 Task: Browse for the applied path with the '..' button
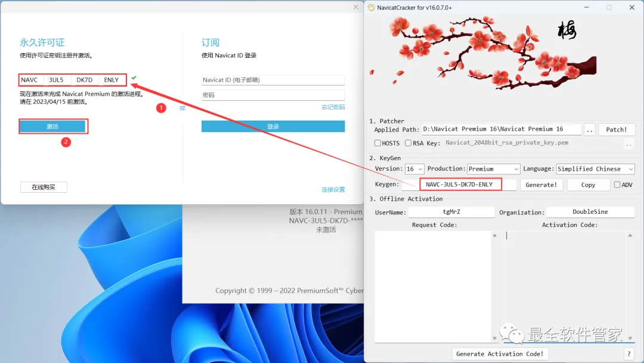[589, 130]
